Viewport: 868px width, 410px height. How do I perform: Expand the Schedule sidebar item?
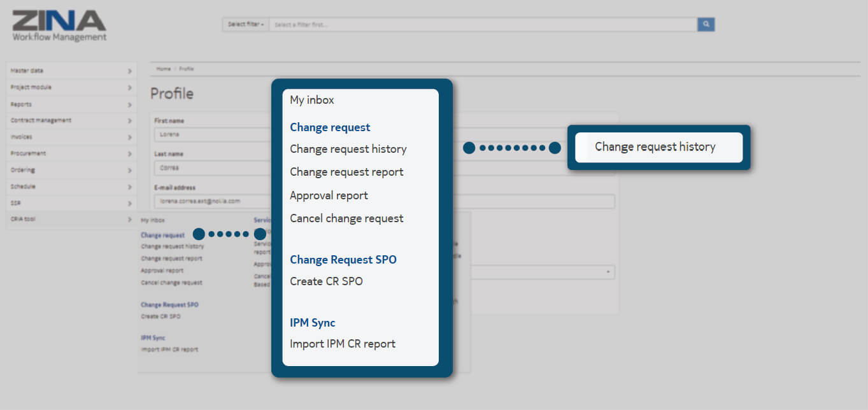coord(24,187)
